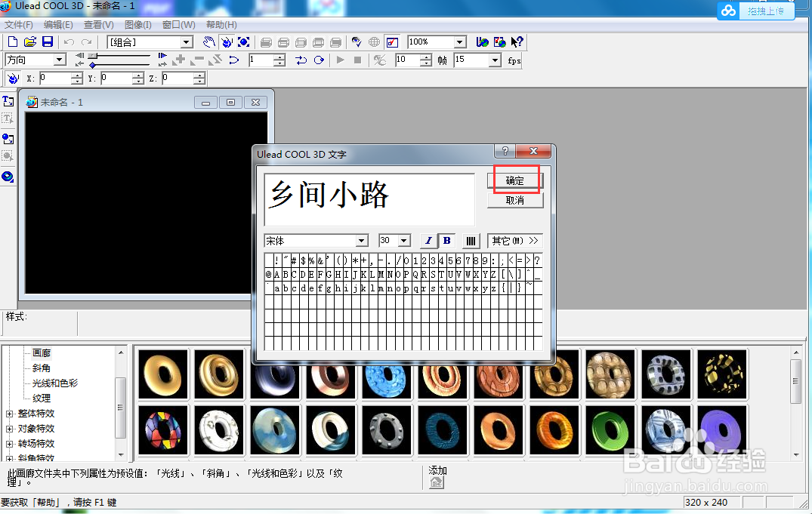Click the 其它(M) >> button

(514, 241)
